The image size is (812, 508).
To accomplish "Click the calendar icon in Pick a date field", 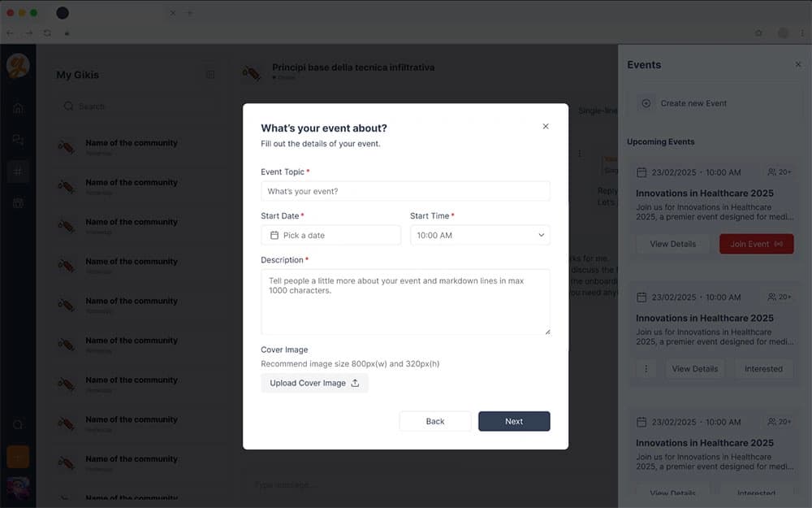I will [x=274, y=235].
